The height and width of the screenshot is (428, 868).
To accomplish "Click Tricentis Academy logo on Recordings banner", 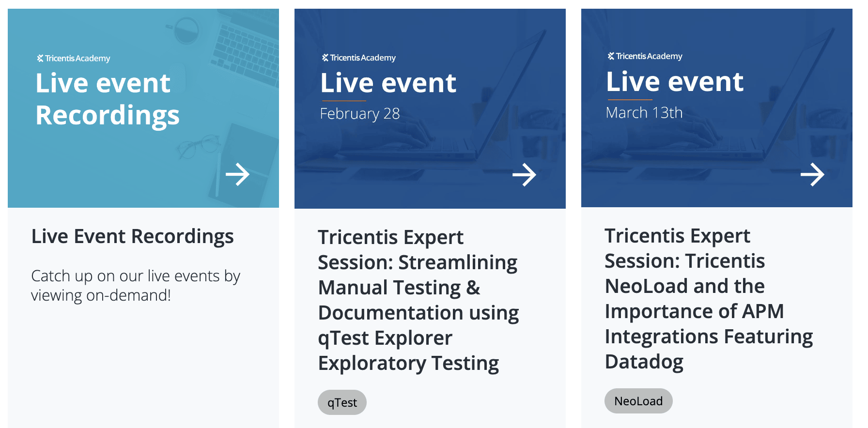I will coord(74,59).
